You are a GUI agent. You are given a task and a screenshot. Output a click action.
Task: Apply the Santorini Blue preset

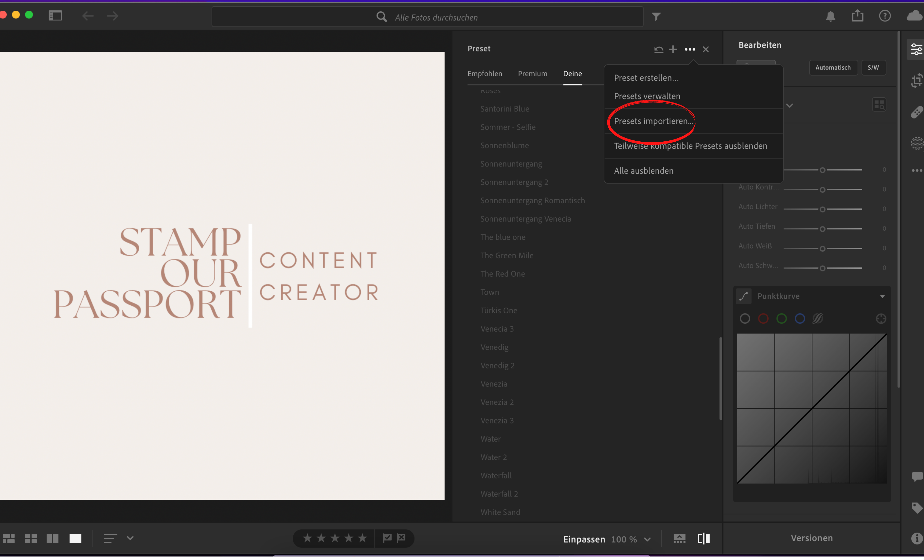[505, 109]
